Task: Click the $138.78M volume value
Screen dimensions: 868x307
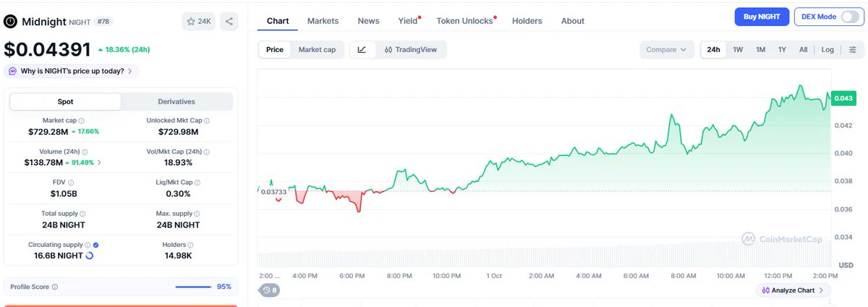Action: [x=45, y=163]
